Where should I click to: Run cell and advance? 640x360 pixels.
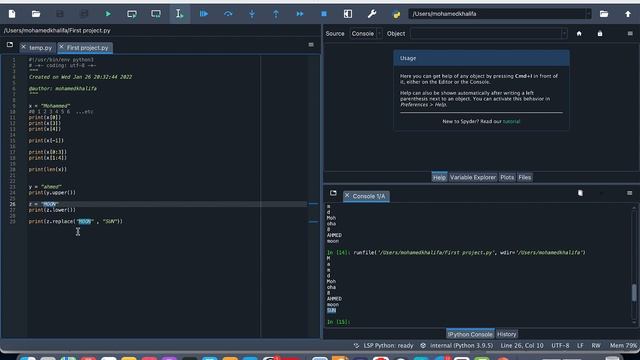(x=156, y=14)
